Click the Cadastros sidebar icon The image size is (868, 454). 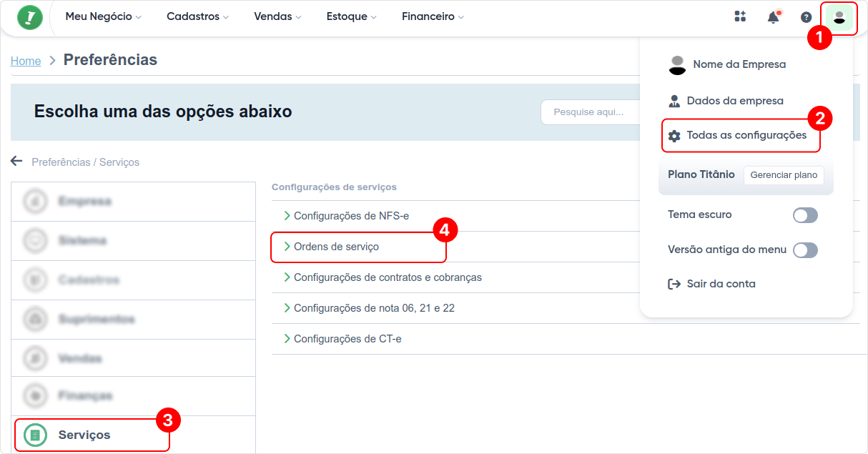pos(35,280)
